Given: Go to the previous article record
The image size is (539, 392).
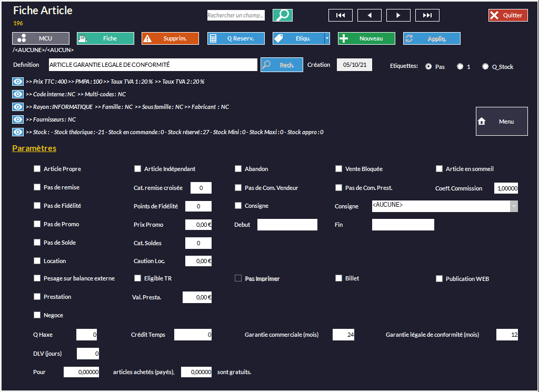Looking at the screenshot, I should tap(369, 15).
